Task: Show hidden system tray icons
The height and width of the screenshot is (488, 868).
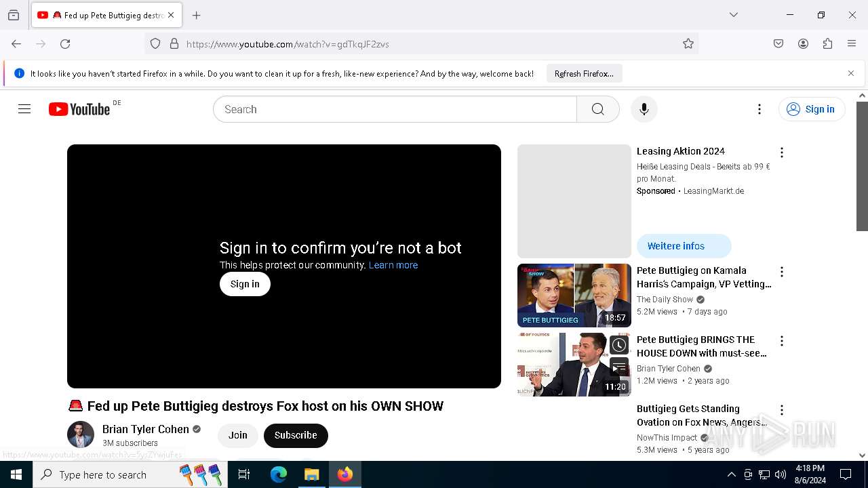Action: coord(731,474)
